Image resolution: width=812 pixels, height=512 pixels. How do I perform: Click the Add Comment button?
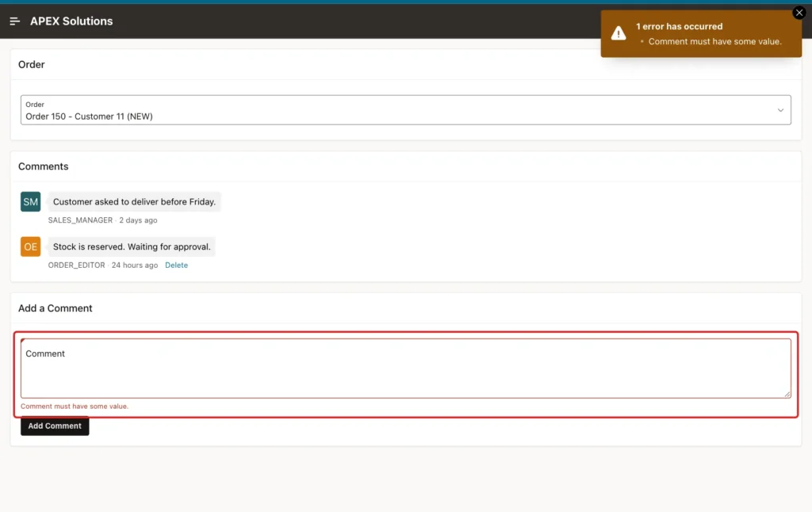55,426
